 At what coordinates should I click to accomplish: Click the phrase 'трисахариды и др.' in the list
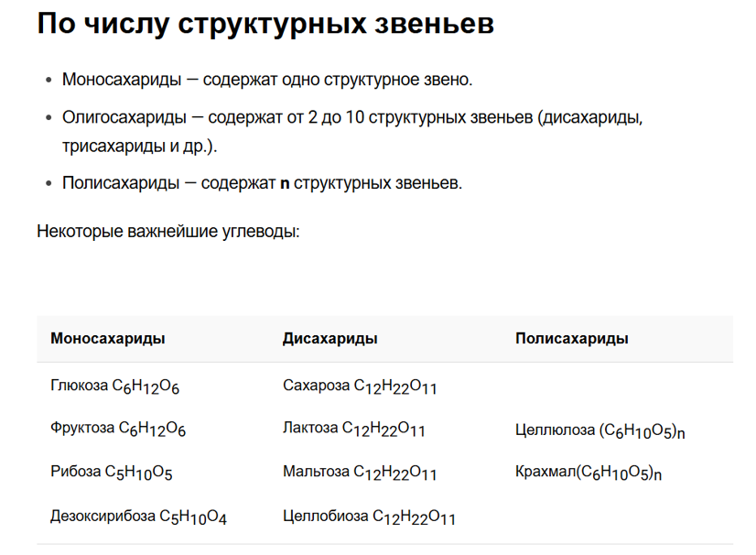pyautogui.click(x=135, y=146)
